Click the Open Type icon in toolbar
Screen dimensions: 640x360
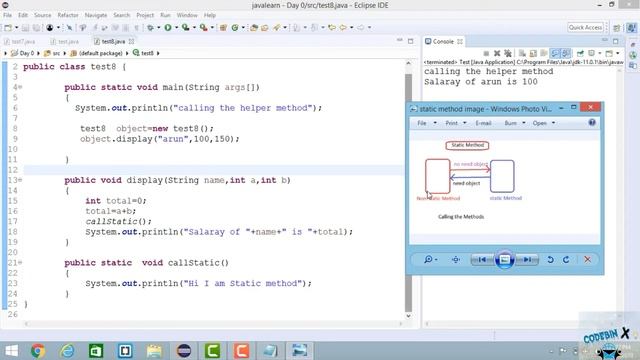253,27
